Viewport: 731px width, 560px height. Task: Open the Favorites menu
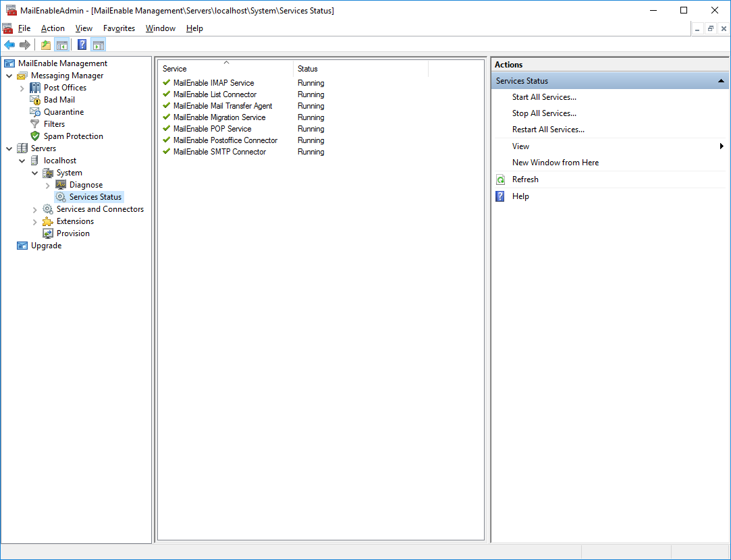click(119, 28)
